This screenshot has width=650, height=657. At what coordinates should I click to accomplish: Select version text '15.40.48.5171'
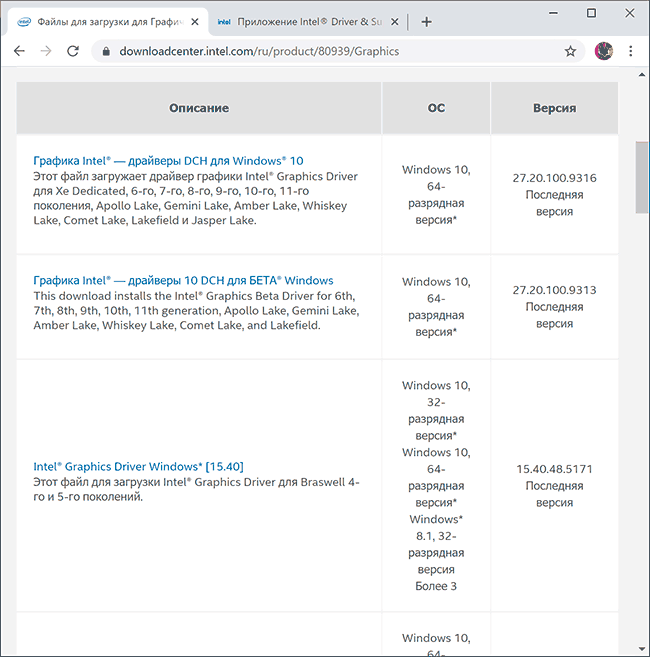554,469
